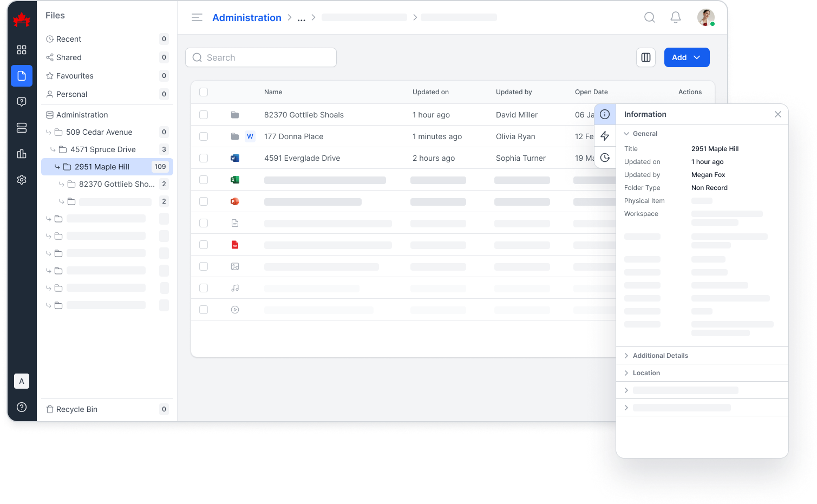Open the history clock panel tab

pos(605,158)
